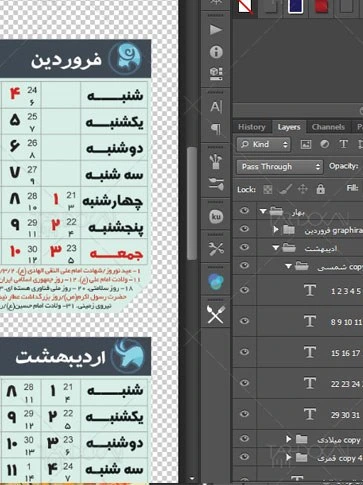Expand the فروردین graphira layer group
The height and width of the screenshot is (485, 363).
276,229
